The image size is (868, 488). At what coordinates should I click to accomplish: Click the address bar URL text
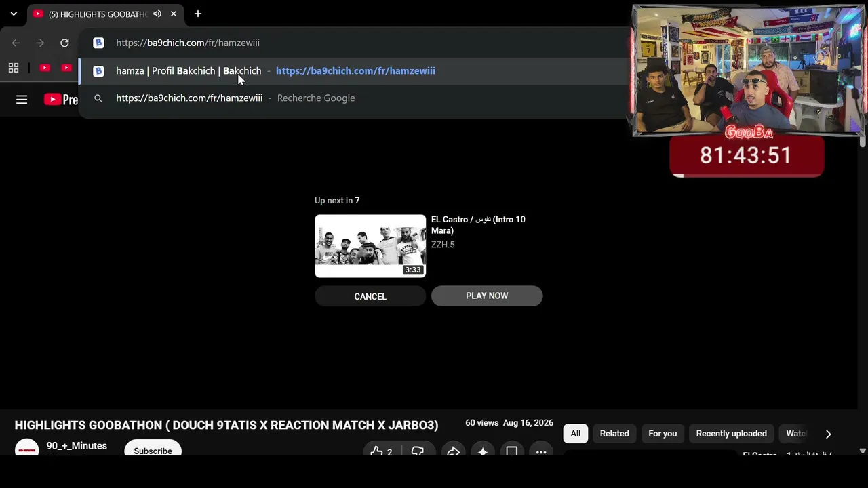(x=188, y=43)
